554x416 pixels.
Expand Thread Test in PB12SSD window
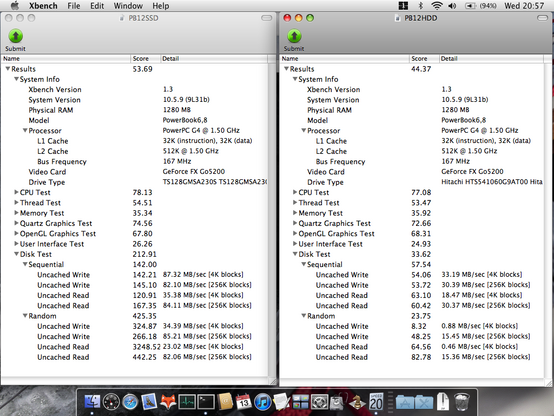coord(16,202)
